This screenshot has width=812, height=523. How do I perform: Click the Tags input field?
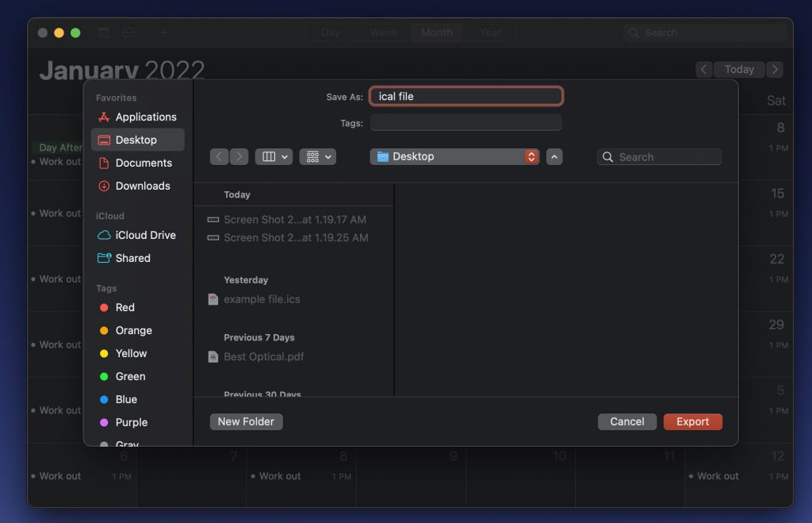[x=466, y=123]
